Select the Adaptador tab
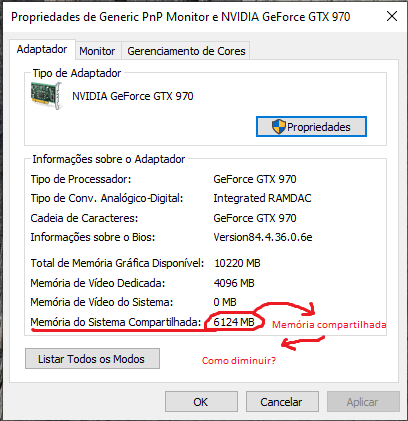Screen dimensions: 408x421 point(42,49)
